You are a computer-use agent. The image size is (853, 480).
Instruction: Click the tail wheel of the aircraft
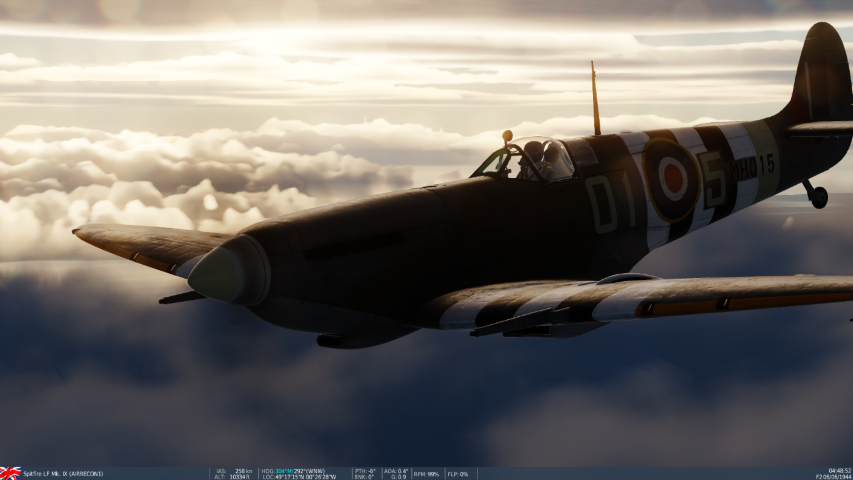(x=818, y=197)
